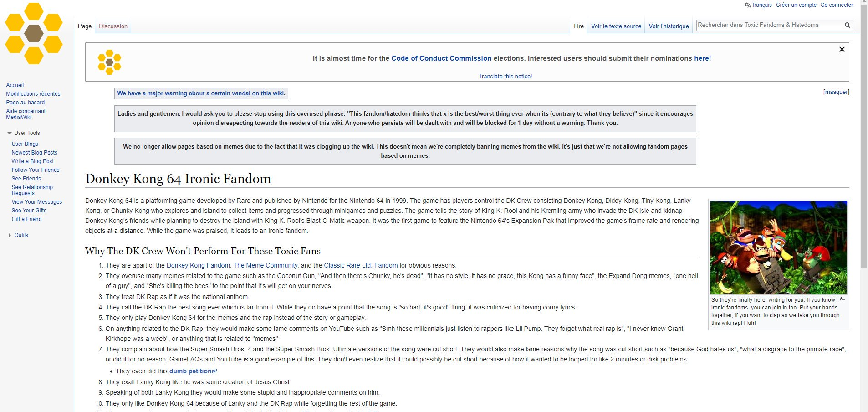Viewport: 868px width, 412px height.
Task: Click list item about DK Rap national anthem
Action: point(177,297)
